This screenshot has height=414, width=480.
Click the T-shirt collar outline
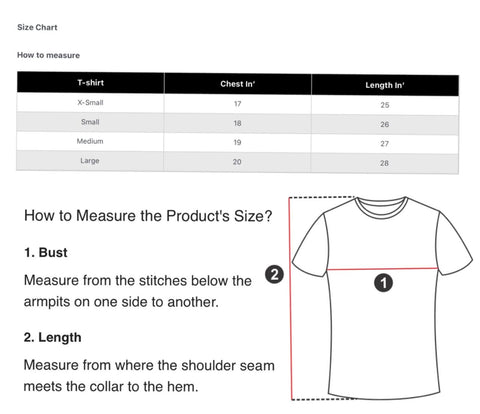(381, 207)
